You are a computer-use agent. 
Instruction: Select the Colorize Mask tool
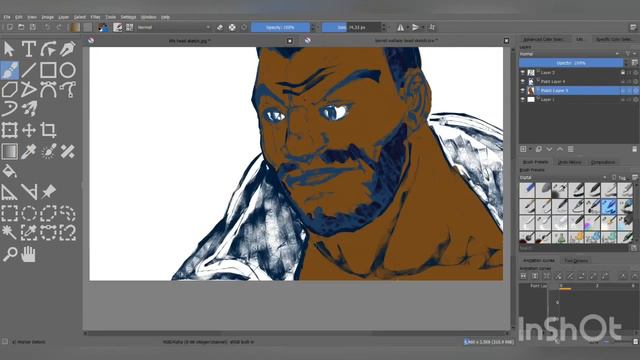48,151
